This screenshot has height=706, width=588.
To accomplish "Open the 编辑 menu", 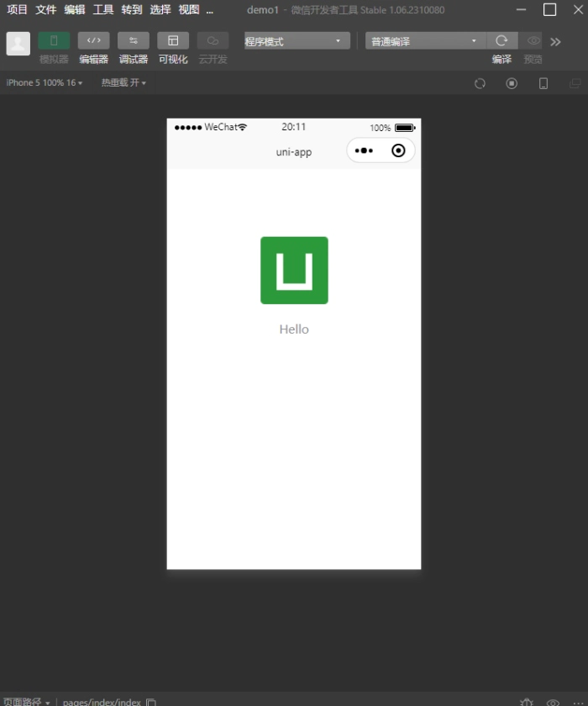I will coord(75,9).
